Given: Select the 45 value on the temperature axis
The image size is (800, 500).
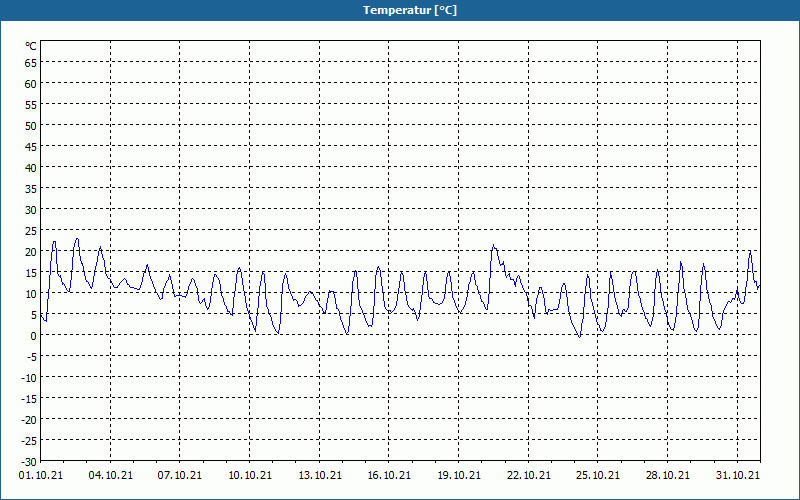Looking at the screenshot, I should (31, 147).
